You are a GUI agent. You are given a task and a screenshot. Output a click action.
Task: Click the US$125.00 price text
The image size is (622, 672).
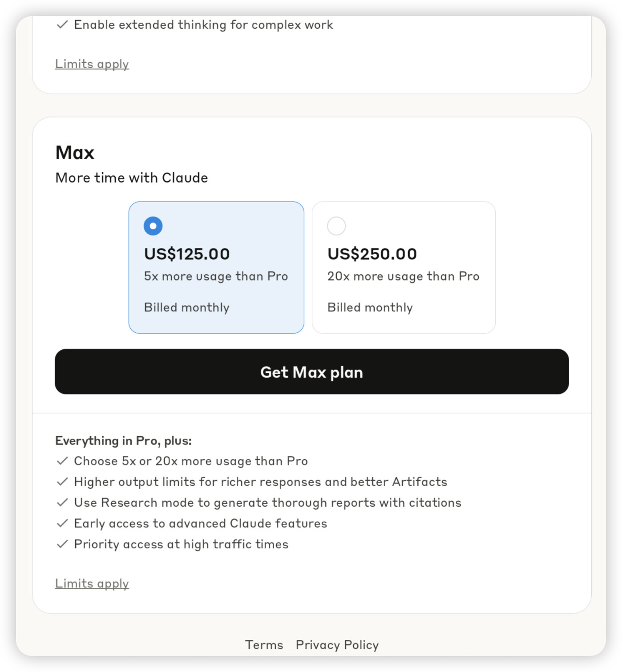(187, 254)
